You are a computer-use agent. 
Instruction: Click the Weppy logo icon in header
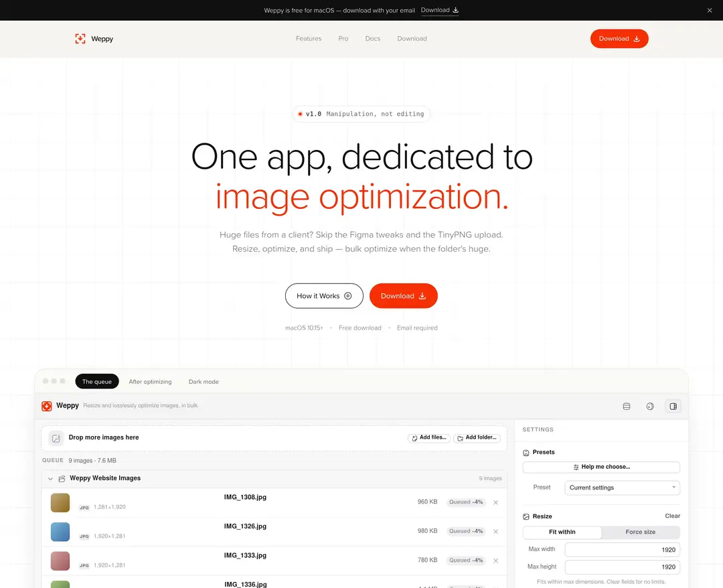pyautogui.click(x=80, y=39)
